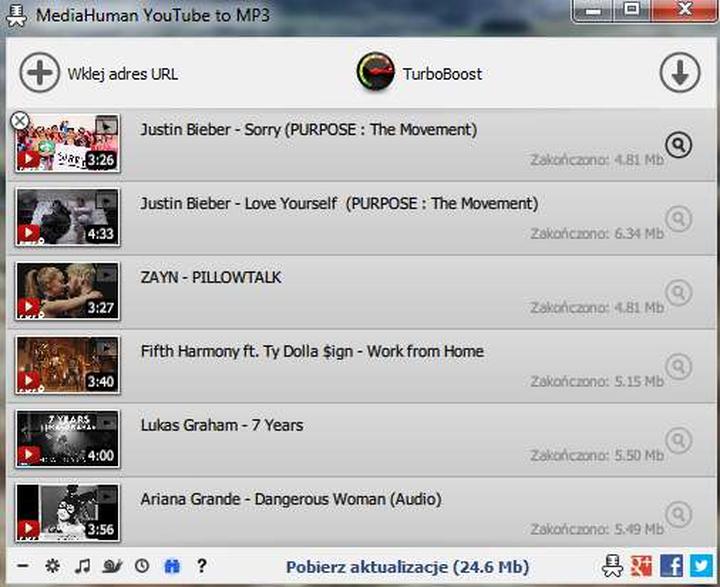Locate downloaded Sorry file with magnifier icon

678,145
